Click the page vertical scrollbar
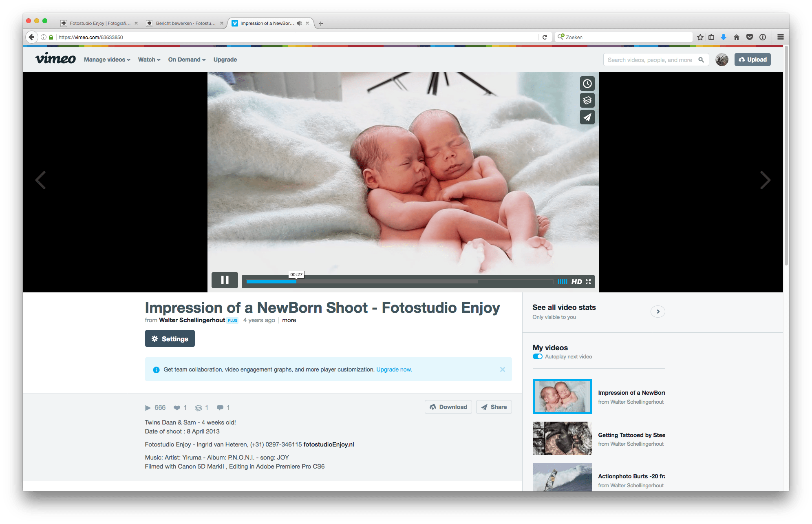The height and width of the screenshot is (524, 812). 786,155
